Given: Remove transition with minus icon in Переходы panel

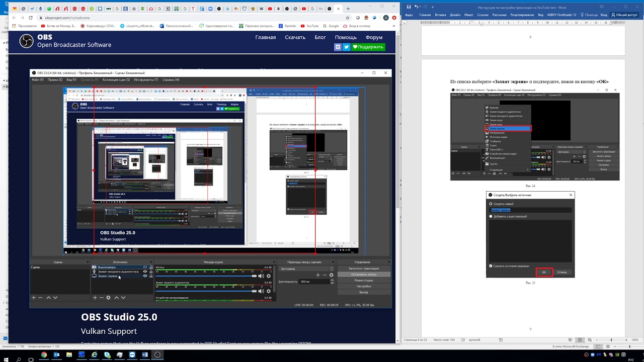Looking at the screenshot, I should [x=325, y=275].
